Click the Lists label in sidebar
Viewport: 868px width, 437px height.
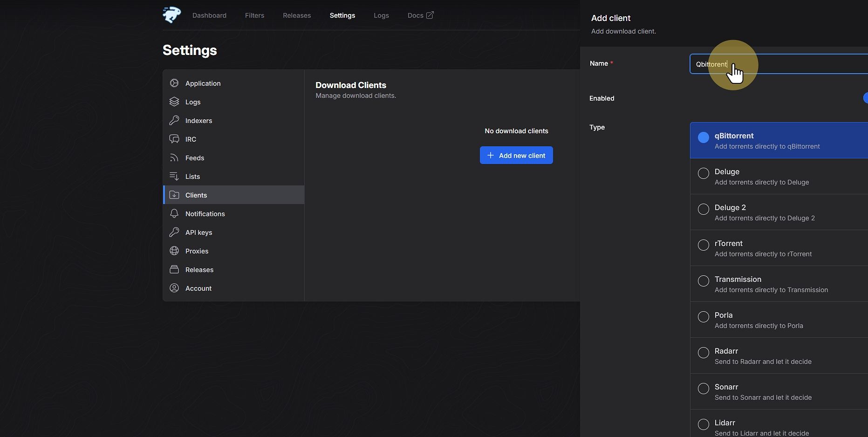pyautogui.click(x=192, y=177)
